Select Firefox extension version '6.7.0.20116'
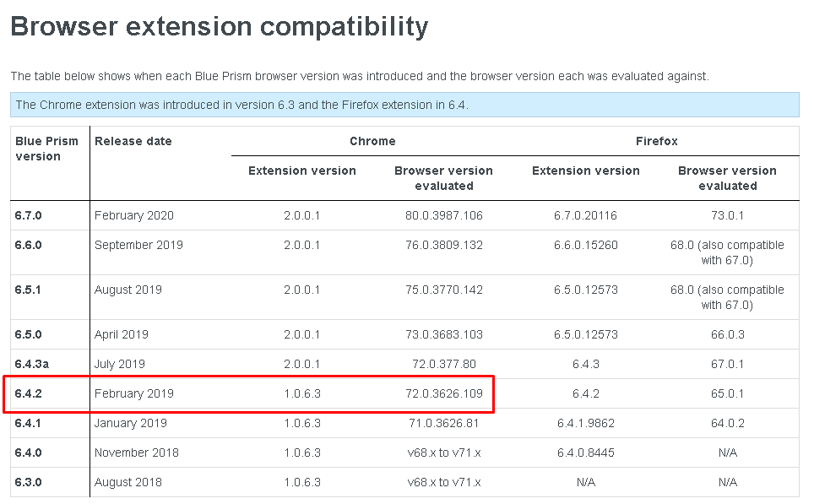The width and height of the screenshot is (814, 504). (585, 215)
